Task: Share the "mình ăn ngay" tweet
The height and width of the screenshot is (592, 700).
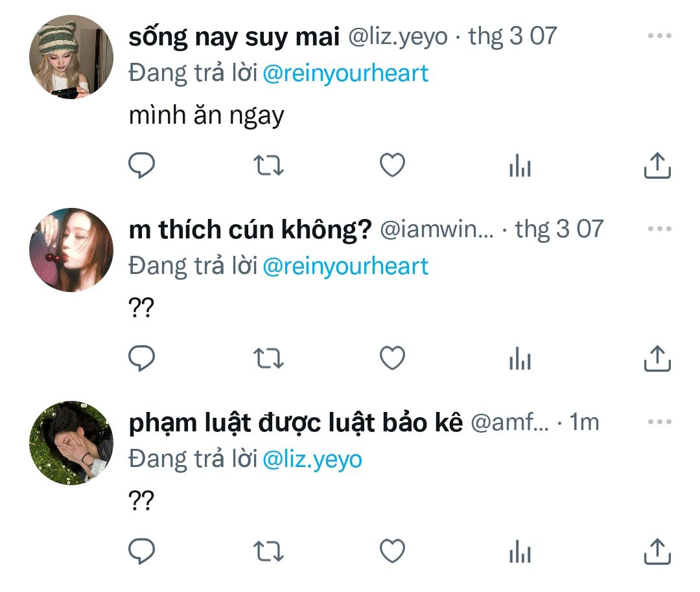Action: coord(657,166)
